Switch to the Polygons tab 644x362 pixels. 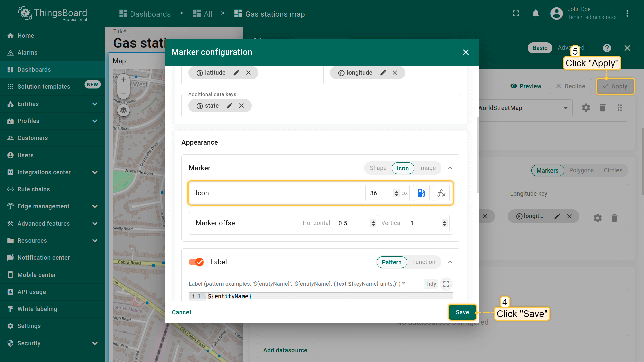581,170
